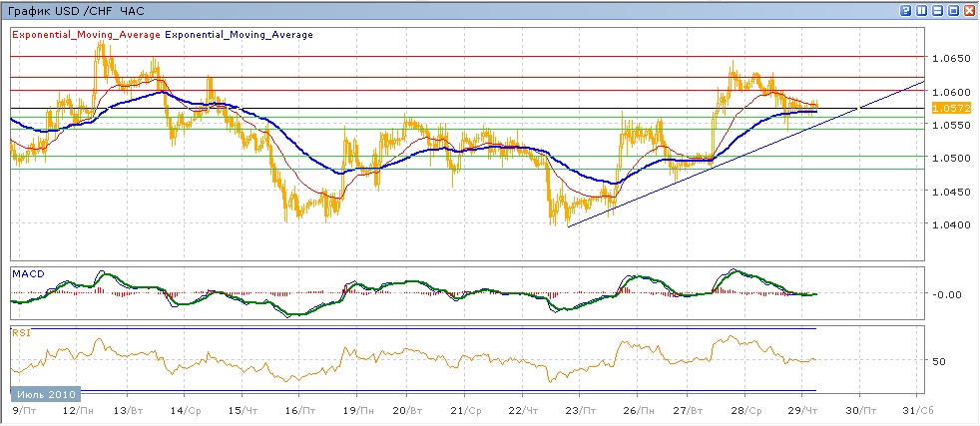
Task: Tile charts vertically using the two-column icon
Action: pyautogui.click(x=921, y=10)
